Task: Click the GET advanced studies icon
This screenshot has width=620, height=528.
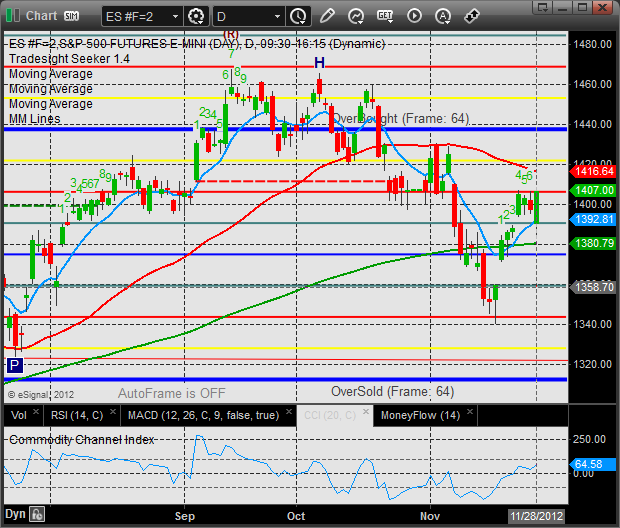Action: pyautogui.click(x=385, y=16)
